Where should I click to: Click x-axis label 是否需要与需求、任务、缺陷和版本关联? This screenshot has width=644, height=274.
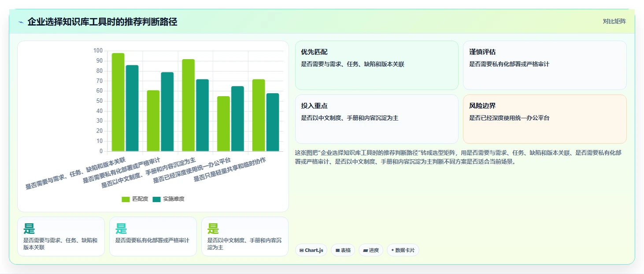tap(76, 173)
